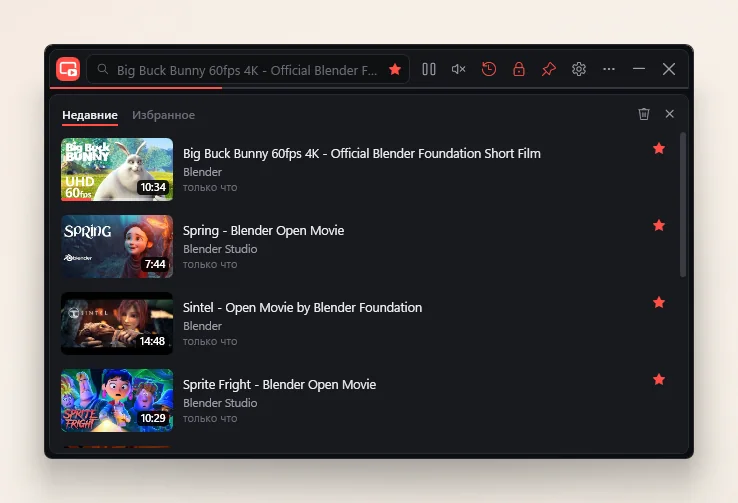Click title 'Sprite Fright - Blender Open Movie'
This screenshot has height=503, width=738.
pyautogui.click(x=279, y=384)
